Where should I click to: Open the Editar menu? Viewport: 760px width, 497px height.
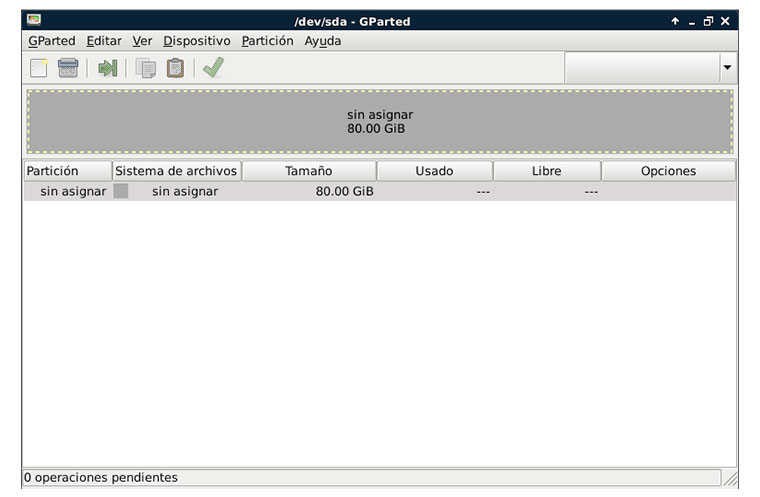coord(104,41)
